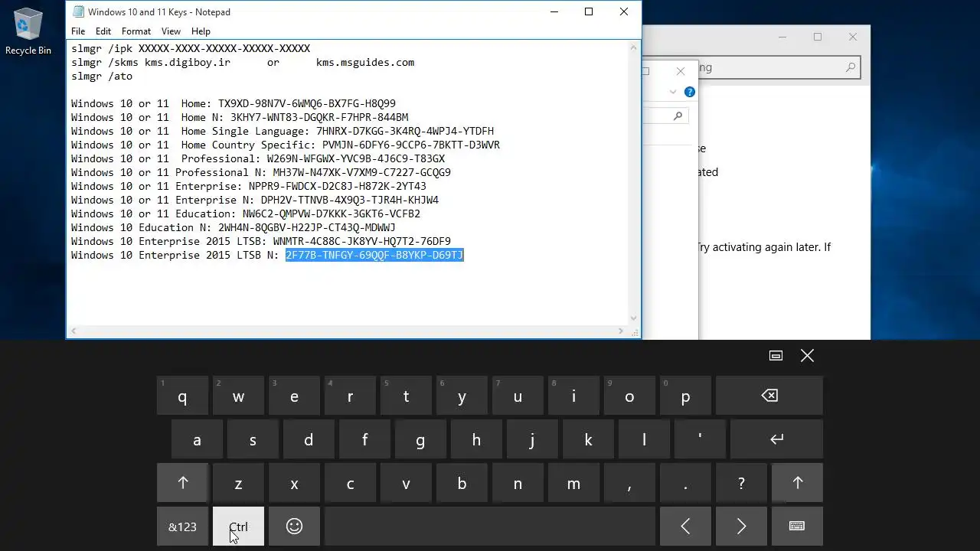Click Notepad vertical scrollbar down arrow
The image size is (980, 551).
point(634,318)
